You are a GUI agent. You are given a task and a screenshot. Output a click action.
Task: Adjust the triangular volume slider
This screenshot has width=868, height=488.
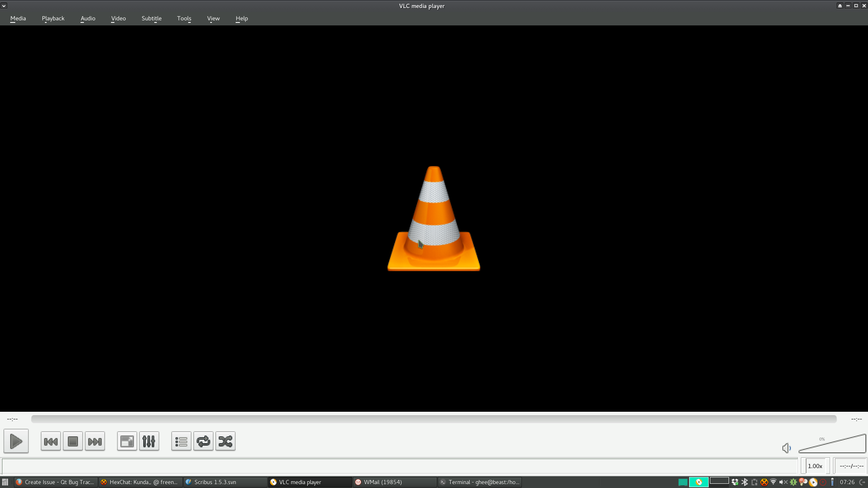(832, 444)
